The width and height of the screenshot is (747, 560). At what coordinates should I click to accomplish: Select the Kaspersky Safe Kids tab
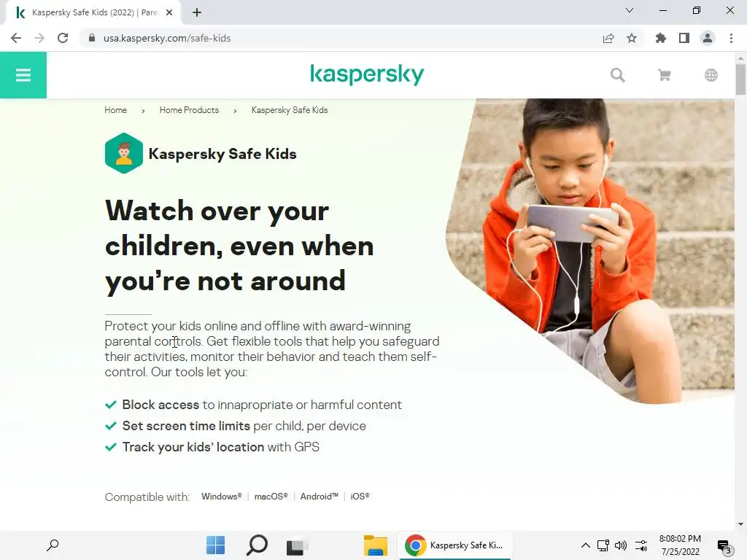[93, 13]
